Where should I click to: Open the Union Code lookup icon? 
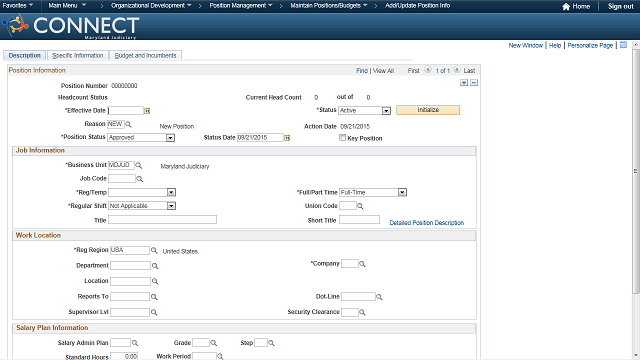coord(360,206)
